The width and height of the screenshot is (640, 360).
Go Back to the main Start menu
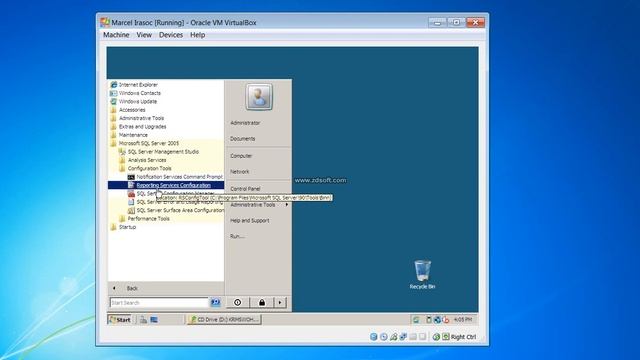pos(132,288)
